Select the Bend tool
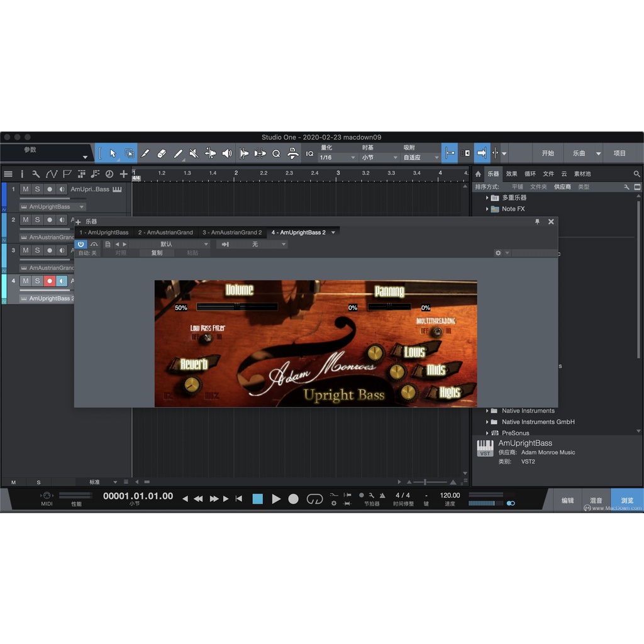This screenshot has width=644, height=644. [x=210, y=153]
